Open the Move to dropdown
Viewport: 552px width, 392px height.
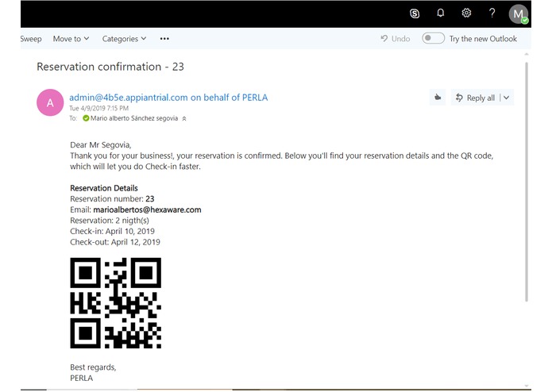[71, 39]
